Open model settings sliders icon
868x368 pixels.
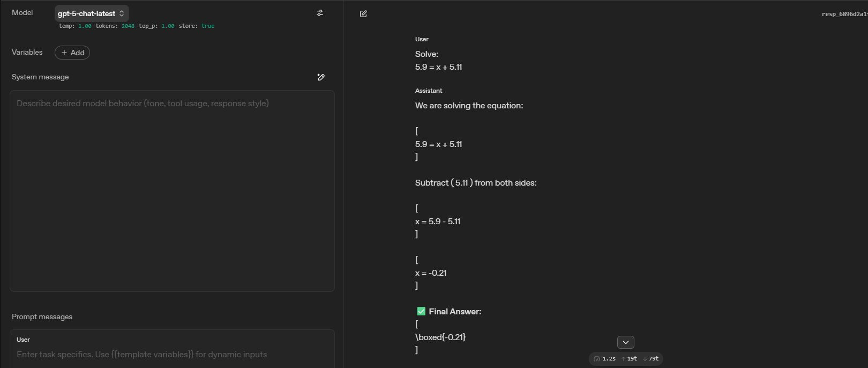320,13
